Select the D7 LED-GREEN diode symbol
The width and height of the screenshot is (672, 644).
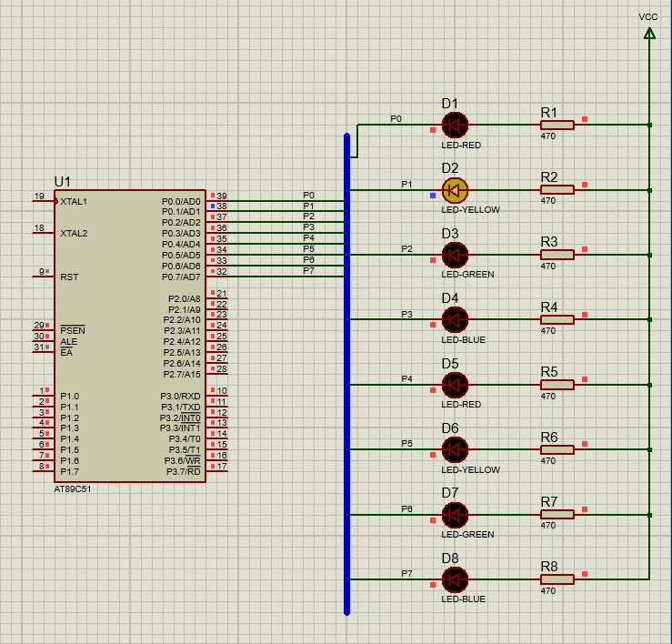point(455,515)
